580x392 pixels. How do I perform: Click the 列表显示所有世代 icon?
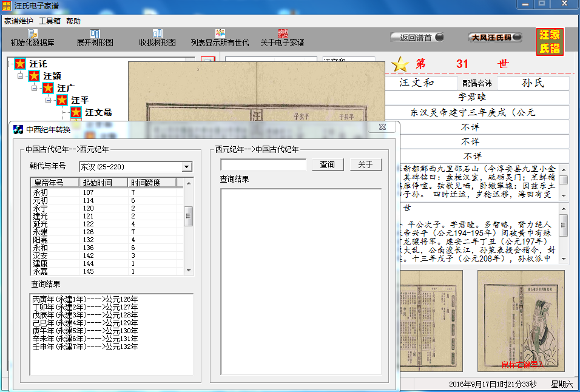pyautogui.click(x=218, y=35)
